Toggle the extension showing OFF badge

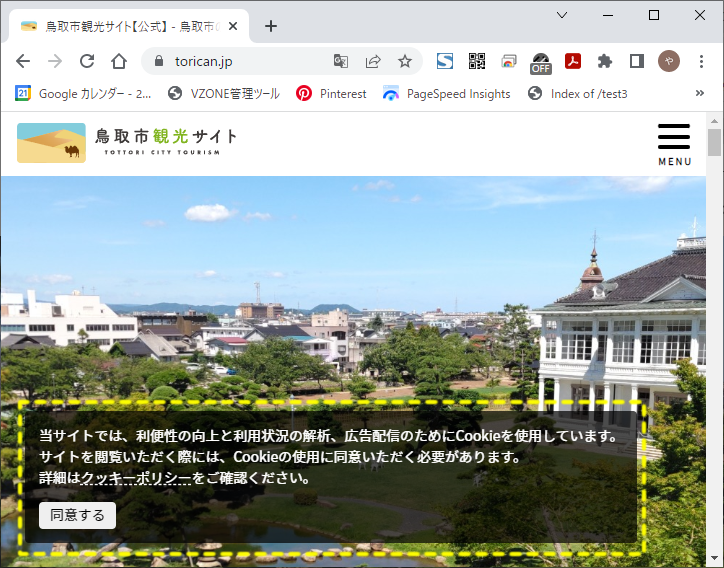(x=541, y=62)
